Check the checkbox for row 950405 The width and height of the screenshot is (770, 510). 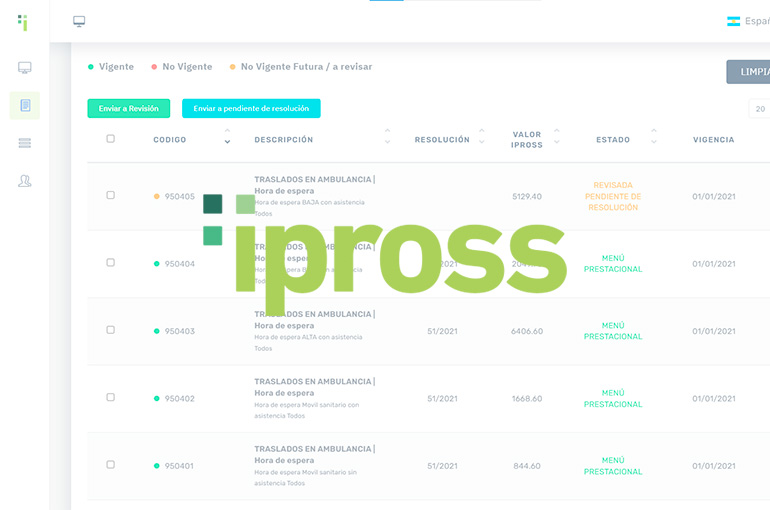pos(110,195)
